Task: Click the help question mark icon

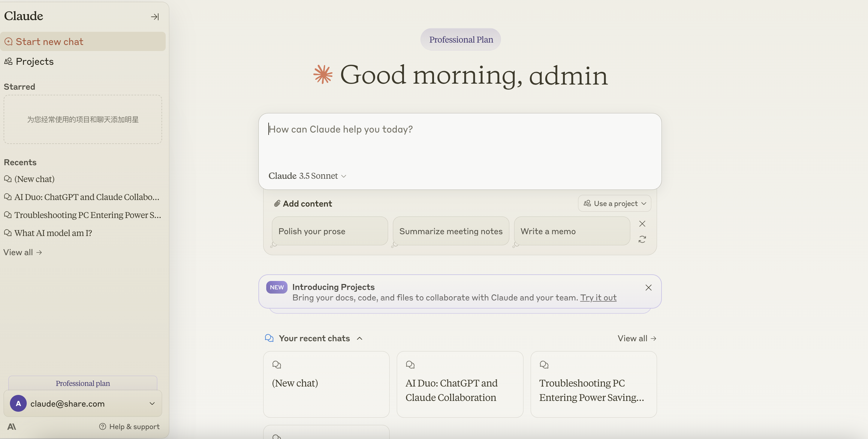Action: point(102,426)
